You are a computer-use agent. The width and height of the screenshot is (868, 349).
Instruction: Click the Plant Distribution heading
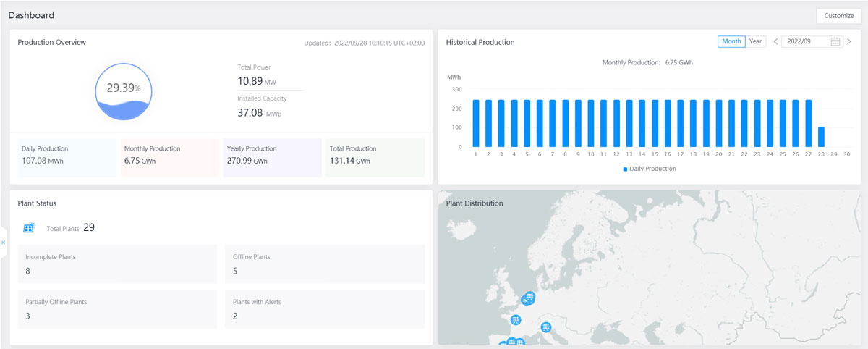point(475,203)
